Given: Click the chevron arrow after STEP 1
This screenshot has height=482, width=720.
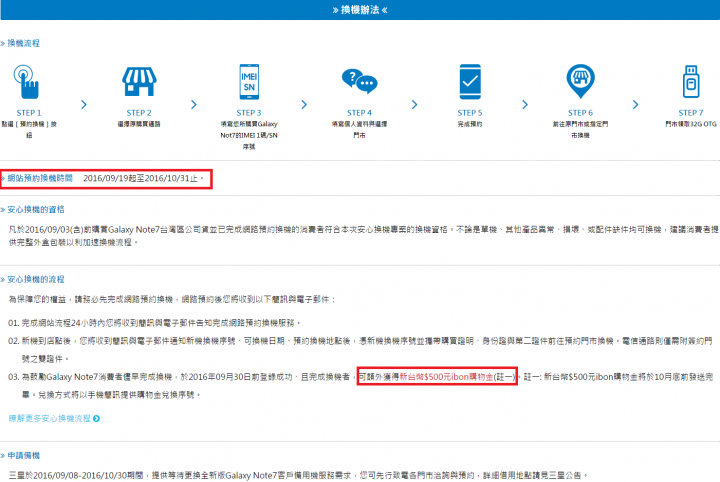Looking at the screenshot, I should pyautogui.click(x=84, y=105).
